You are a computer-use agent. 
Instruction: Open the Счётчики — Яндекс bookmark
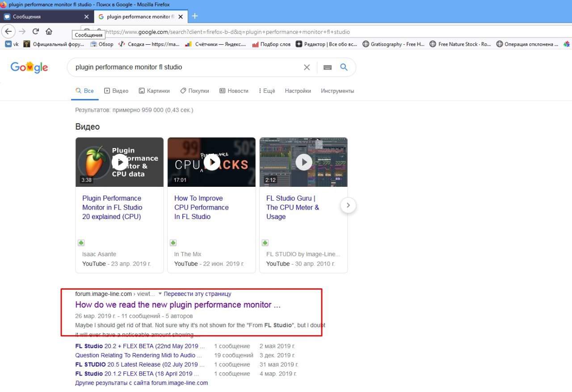tap(215, 44)
